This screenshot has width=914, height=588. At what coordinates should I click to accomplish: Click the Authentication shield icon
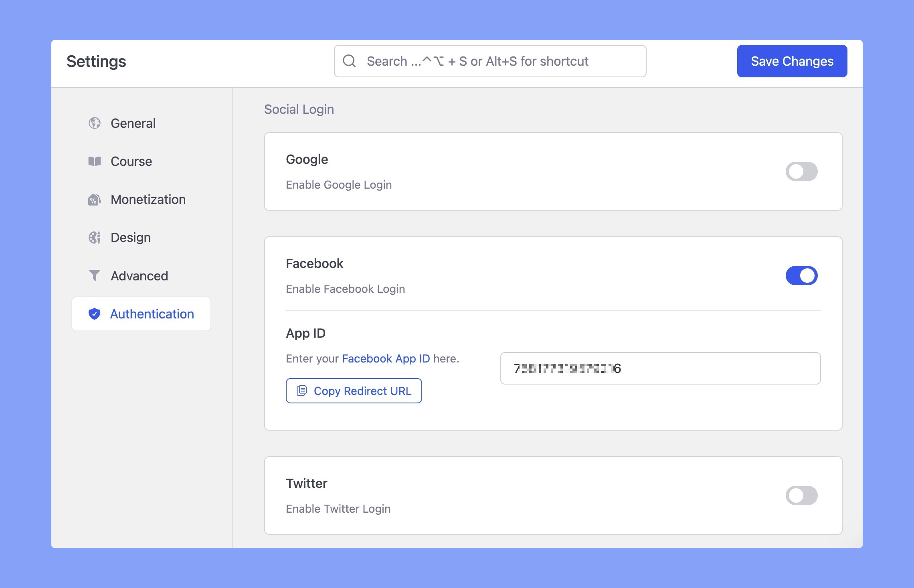[x=95, y=314]
